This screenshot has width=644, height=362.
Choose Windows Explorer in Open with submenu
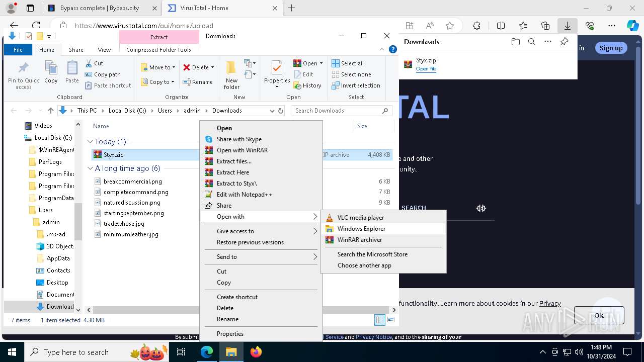coord(383,229)
